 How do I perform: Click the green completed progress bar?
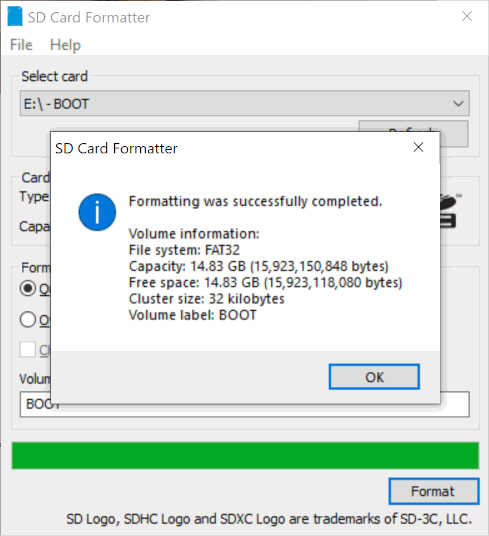point(245,455)
